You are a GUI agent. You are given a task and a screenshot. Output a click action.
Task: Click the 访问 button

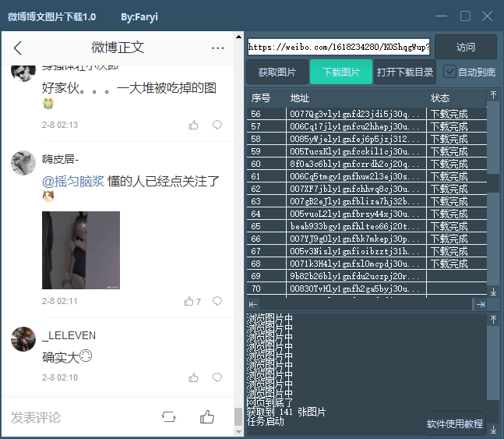465,47
